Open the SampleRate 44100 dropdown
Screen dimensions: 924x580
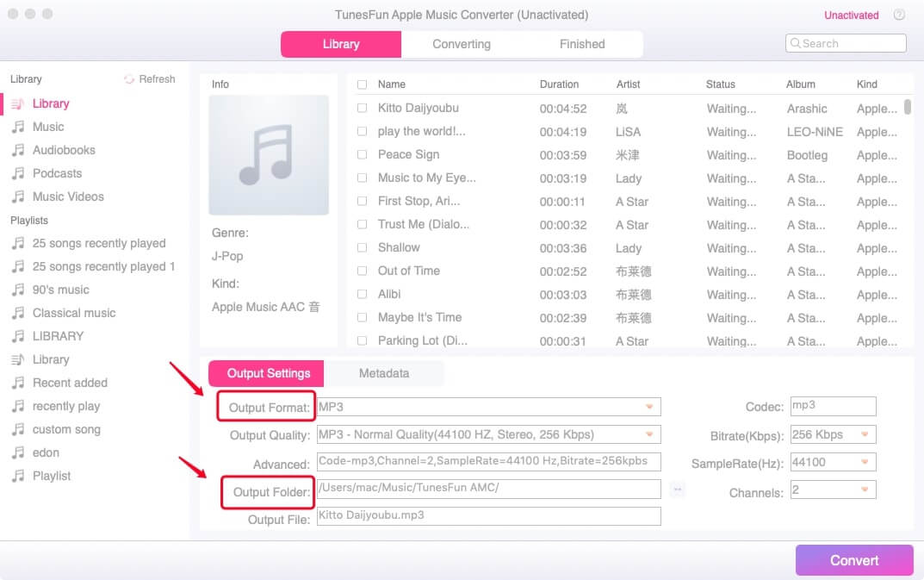(834, 462)
